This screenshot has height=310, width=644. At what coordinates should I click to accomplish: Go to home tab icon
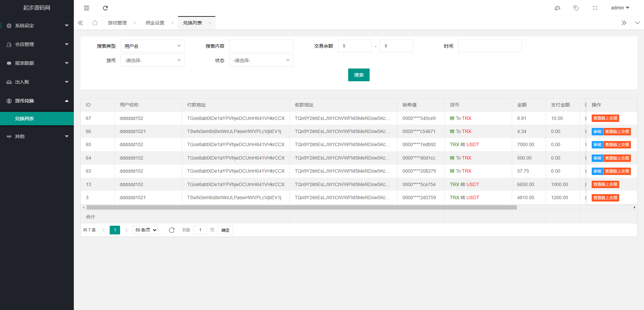[95, 23]
